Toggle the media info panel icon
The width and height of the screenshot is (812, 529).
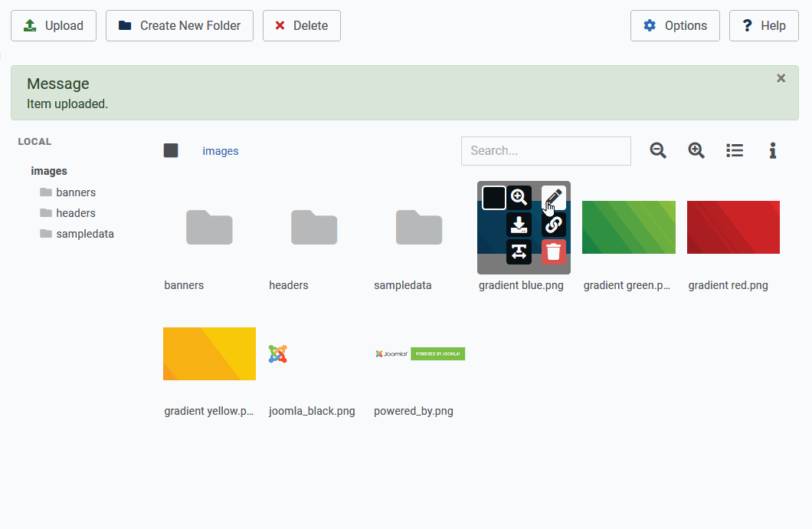tap(773, 151)
